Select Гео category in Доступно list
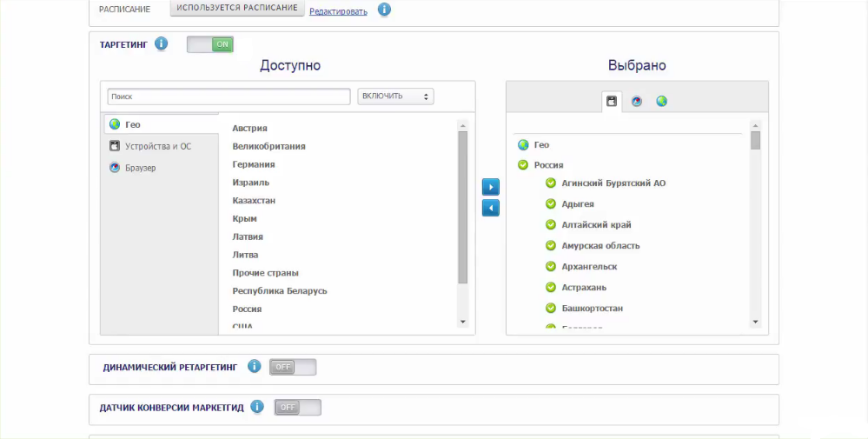Viewport: 868px width, 439px height. pyautogui.click(x=161, y=124)
